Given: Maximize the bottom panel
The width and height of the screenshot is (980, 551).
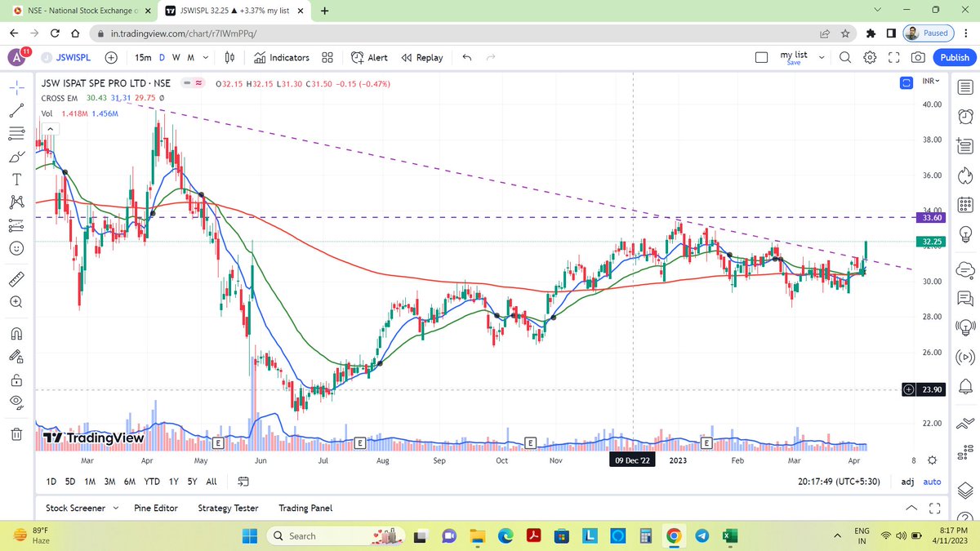Looking at the screenshot, I should [x=935, y=508].
